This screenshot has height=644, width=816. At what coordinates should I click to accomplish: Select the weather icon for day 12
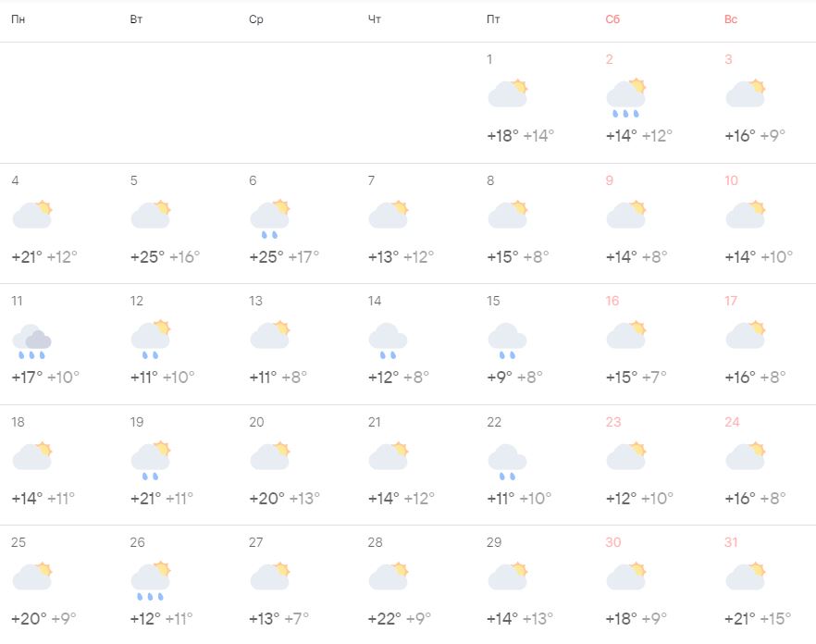[x=151, y=339]
